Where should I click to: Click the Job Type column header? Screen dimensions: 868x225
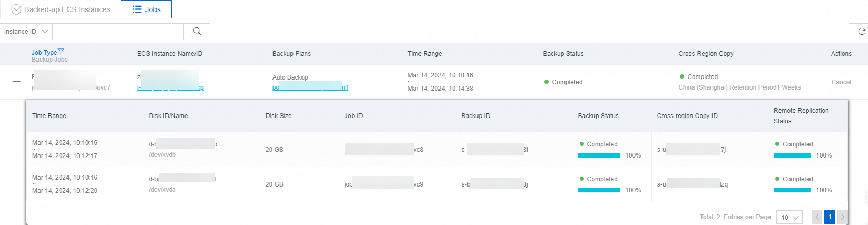click(x=44, y=52)
